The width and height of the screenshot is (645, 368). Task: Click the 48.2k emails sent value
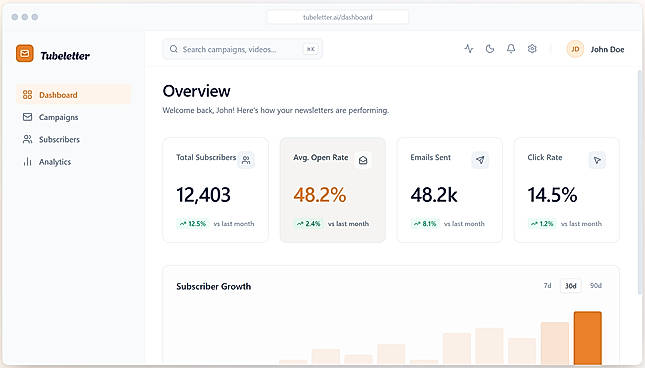(434, 195)
